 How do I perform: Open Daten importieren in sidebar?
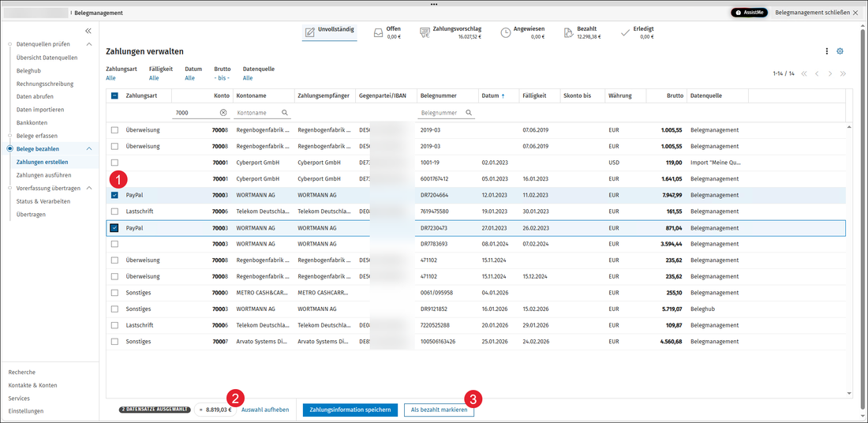click(40, 110)
